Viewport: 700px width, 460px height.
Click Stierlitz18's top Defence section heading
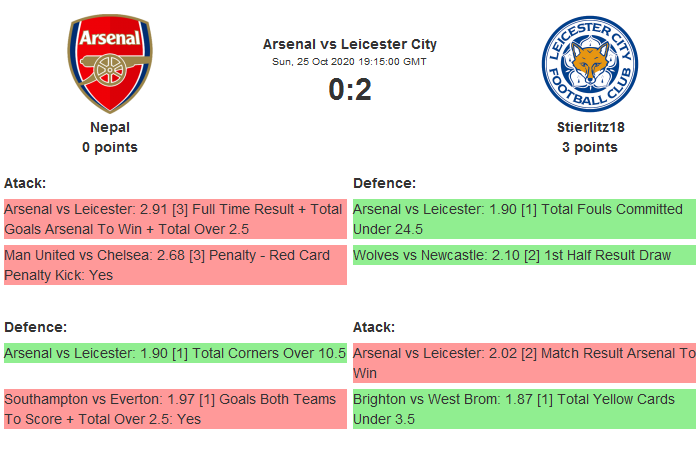384,183
